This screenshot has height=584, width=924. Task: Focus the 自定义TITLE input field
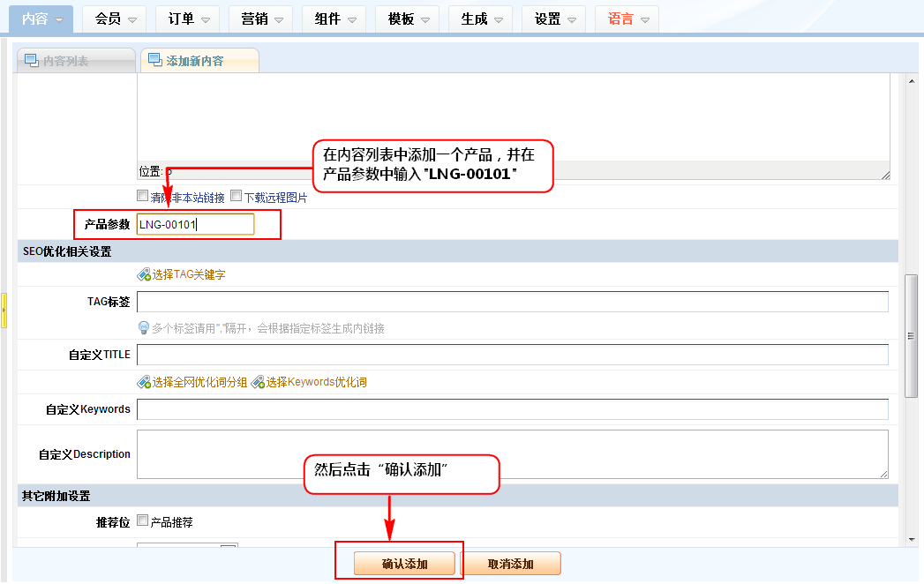pyautogui.click(x=512, y=355)
